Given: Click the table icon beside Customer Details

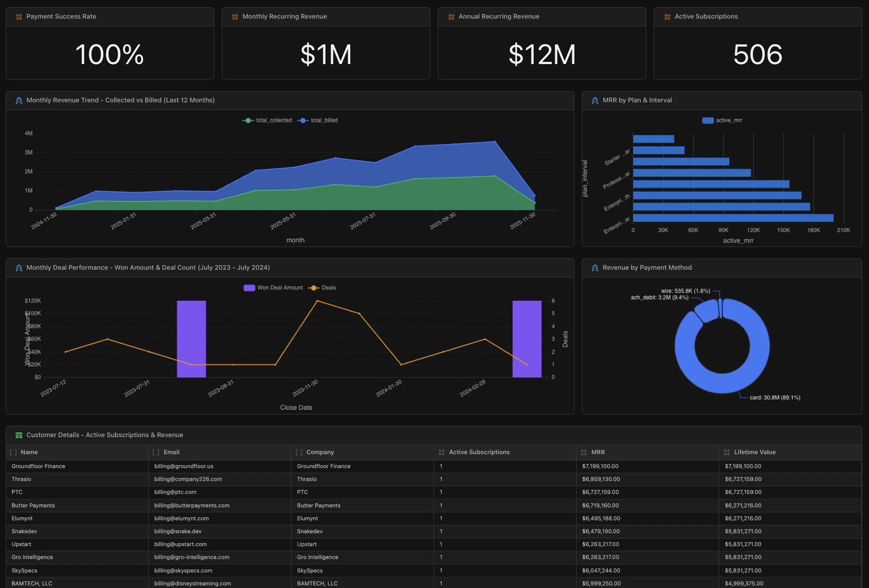Looking at the screenshot, I should pos(19,435).
